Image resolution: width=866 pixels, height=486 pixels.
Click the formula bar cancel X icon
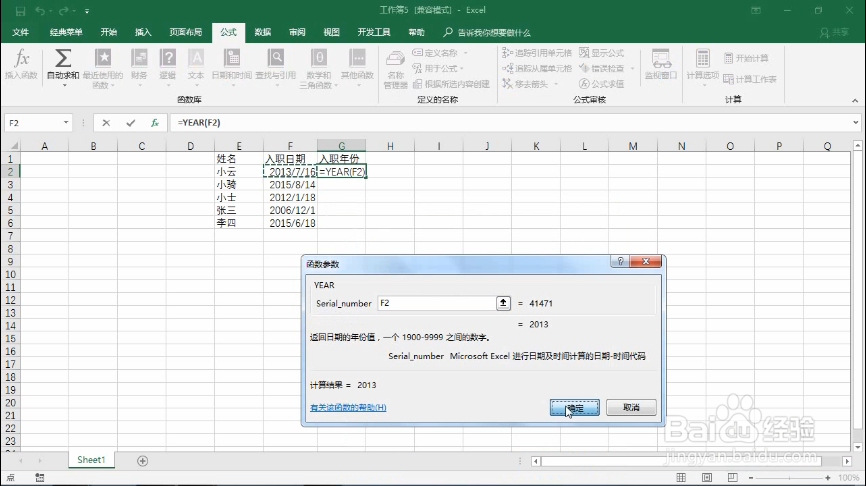click(x=106, y=123)
